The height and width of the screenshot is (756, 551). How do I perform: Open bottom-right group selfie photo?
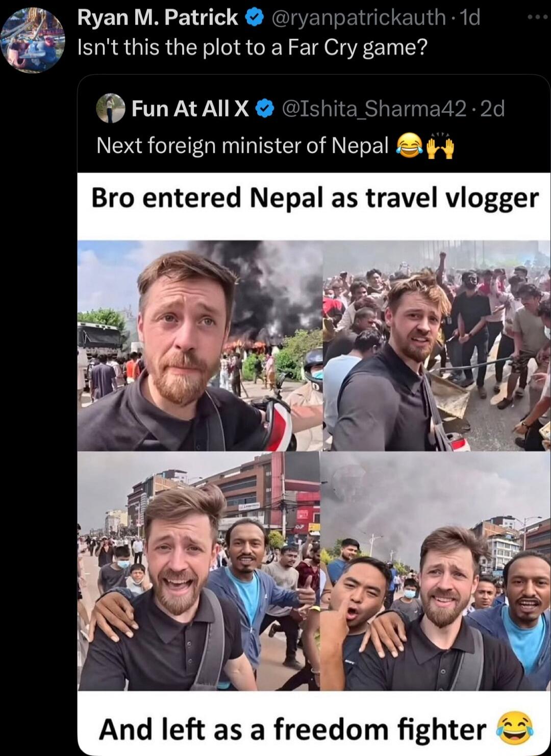[436, 571]
